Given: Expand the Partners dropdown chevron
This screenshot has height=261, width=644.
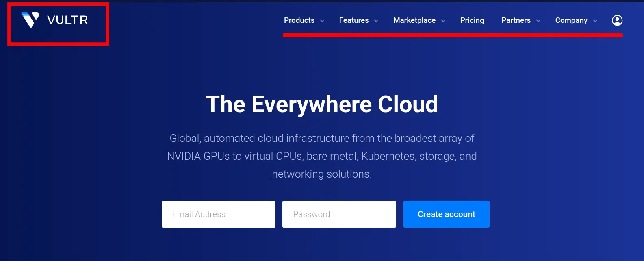Looking at the screenshot, I should tap(538, 21).
